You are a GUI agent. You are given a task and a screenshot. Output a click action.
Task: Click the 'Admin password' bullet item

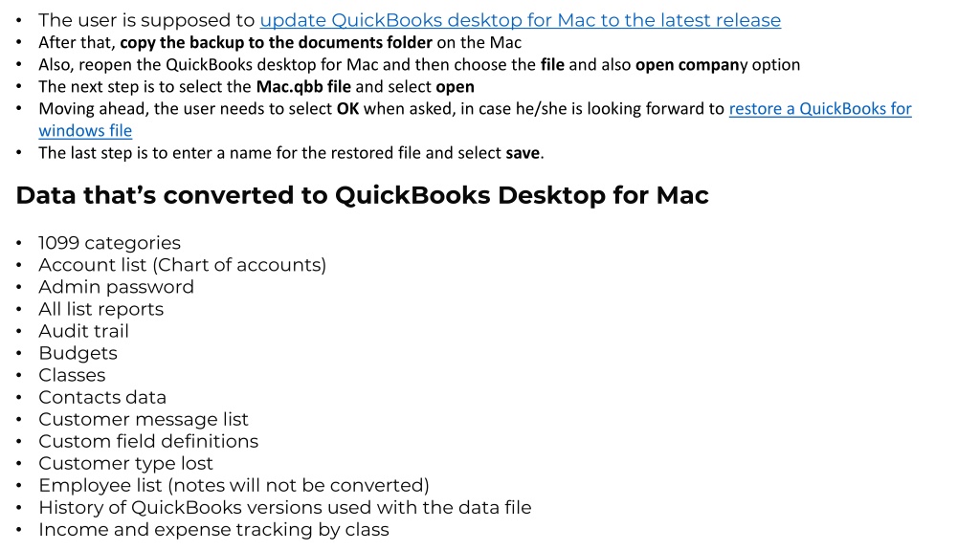coord(116,287)
